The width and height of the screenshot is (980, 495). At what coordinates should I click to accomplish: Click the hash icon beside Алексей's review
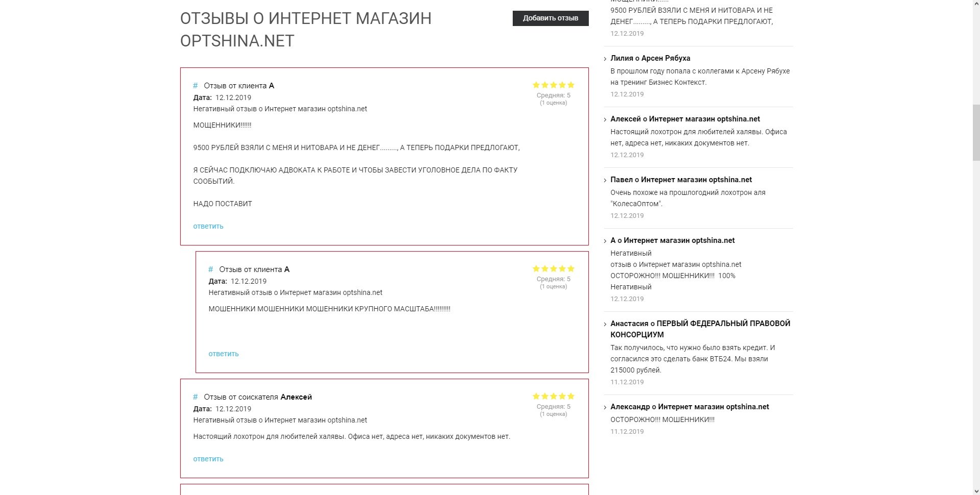click(x=195, y=397)
